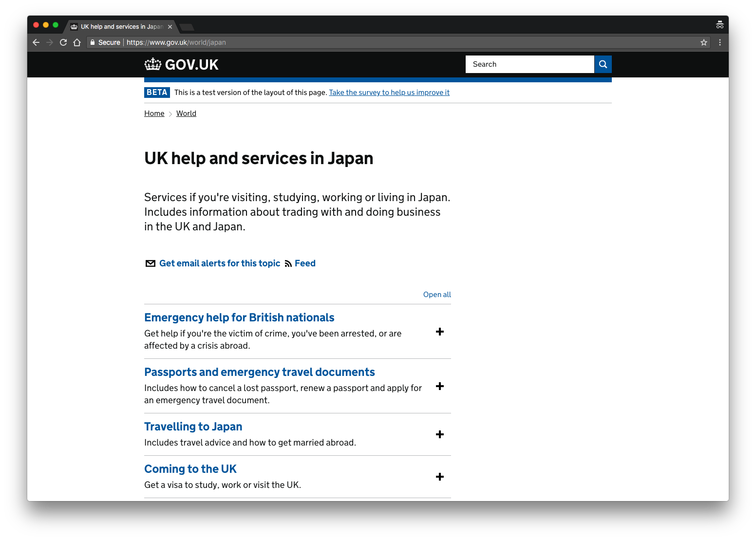The image size is (756, 540).
Task: Reload the page with refresh icon
Action: pyautogui.click(x=63, y=42)
